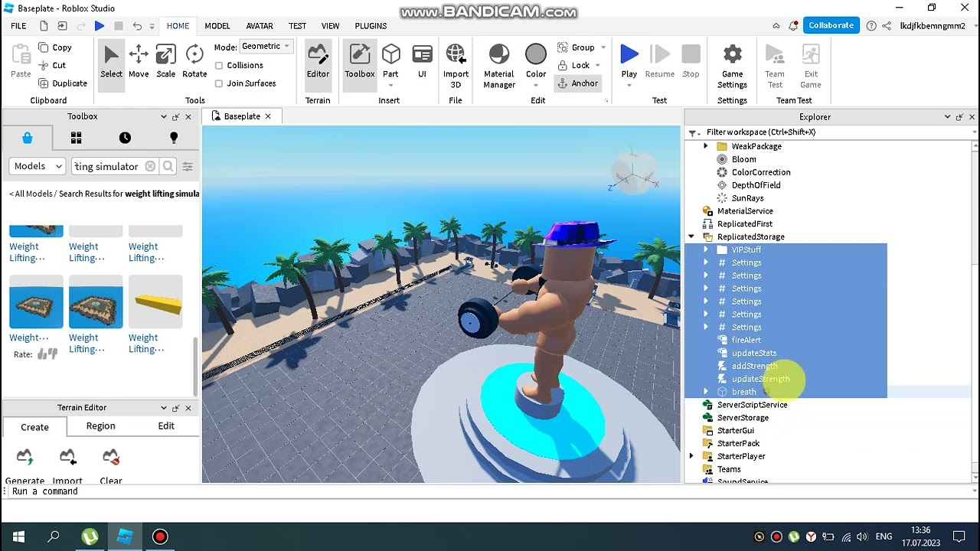Select the Scale tool
This screenshot has height=551, width=980.
[x=165, y=61]
